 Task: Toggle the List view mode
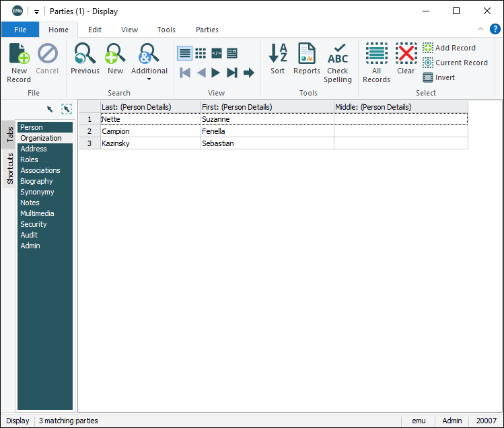pyautogui.click(x=184, y=53)
